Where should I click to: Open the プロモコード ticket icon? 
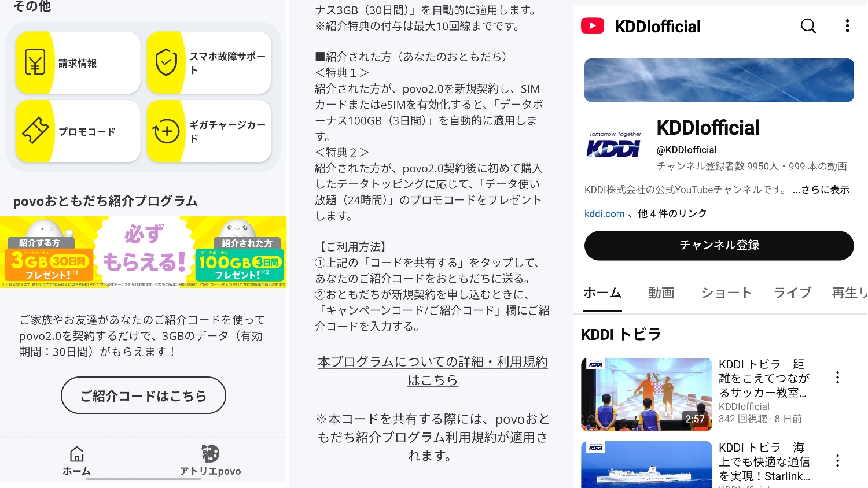coord(35,131)
